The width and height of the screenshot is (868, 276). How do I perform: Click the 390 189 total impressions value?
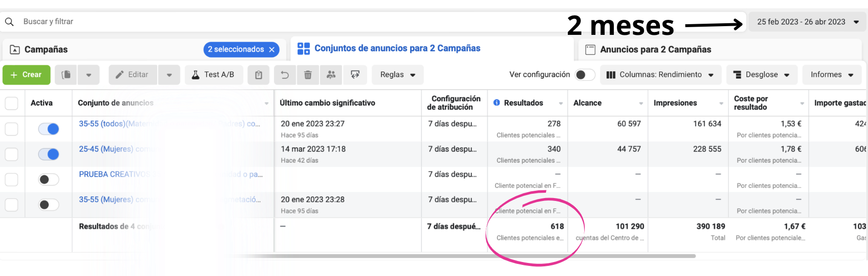point(711,226)
